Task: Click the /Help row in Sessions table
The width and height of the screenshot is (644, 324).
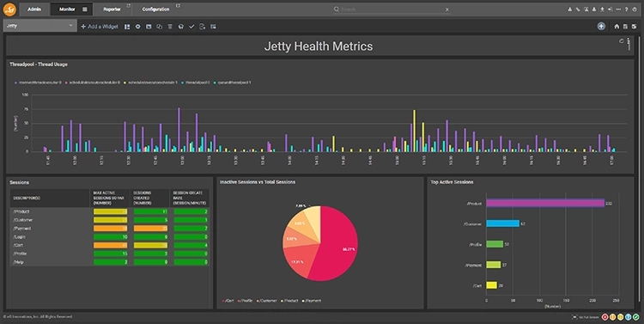Action: coord(110,262)
